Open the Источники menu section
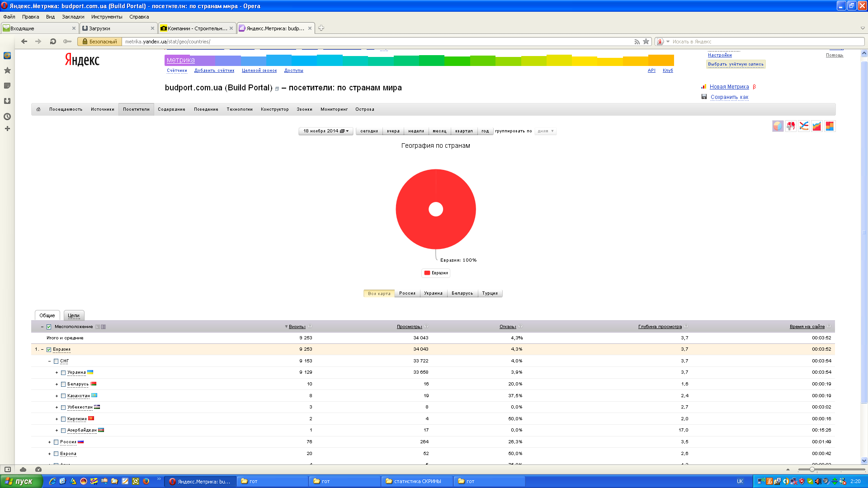 pyautogui.click(x=103, y=109)
